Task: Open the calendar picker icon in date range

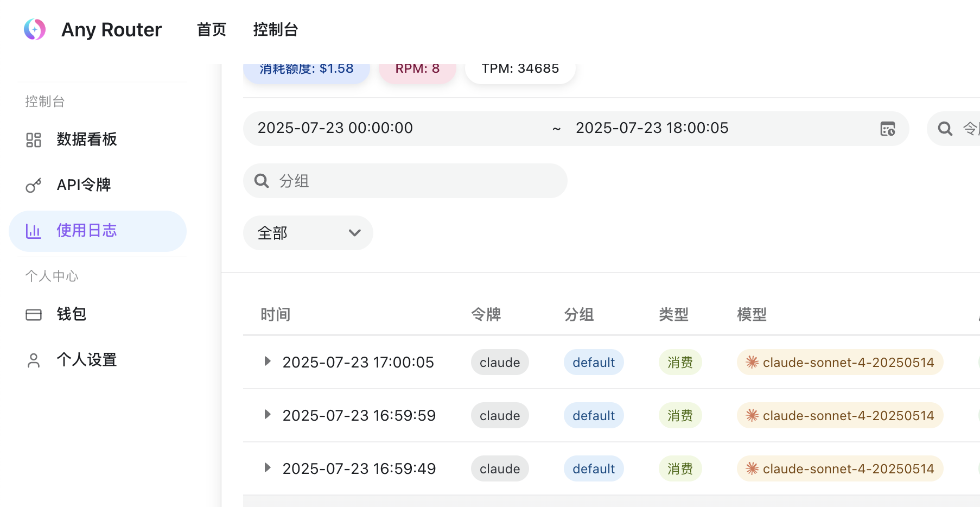Action: pyautogui.click(x=888, y=129)
